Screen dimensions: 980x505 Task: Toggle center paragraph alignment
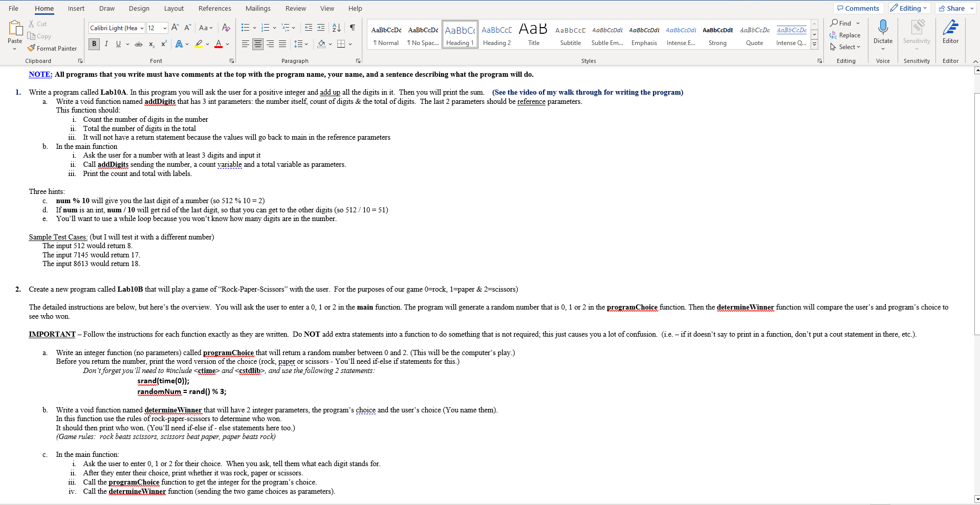(257, 44)
